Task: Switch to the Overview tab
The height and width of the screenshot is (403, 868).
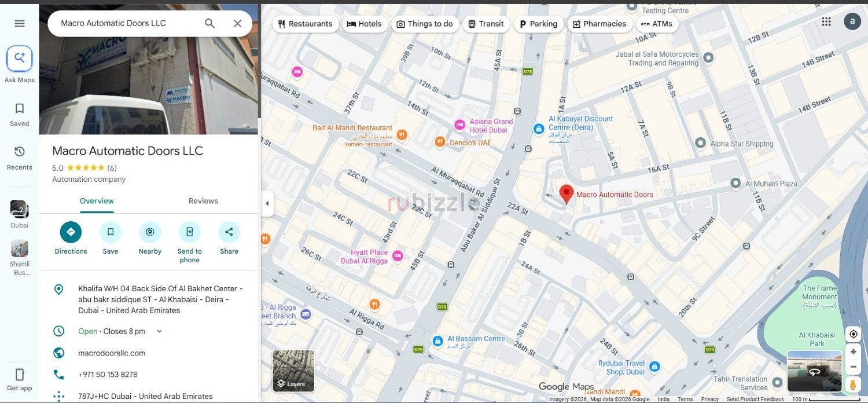Action: pyautogui.click(x=97, y=201)
